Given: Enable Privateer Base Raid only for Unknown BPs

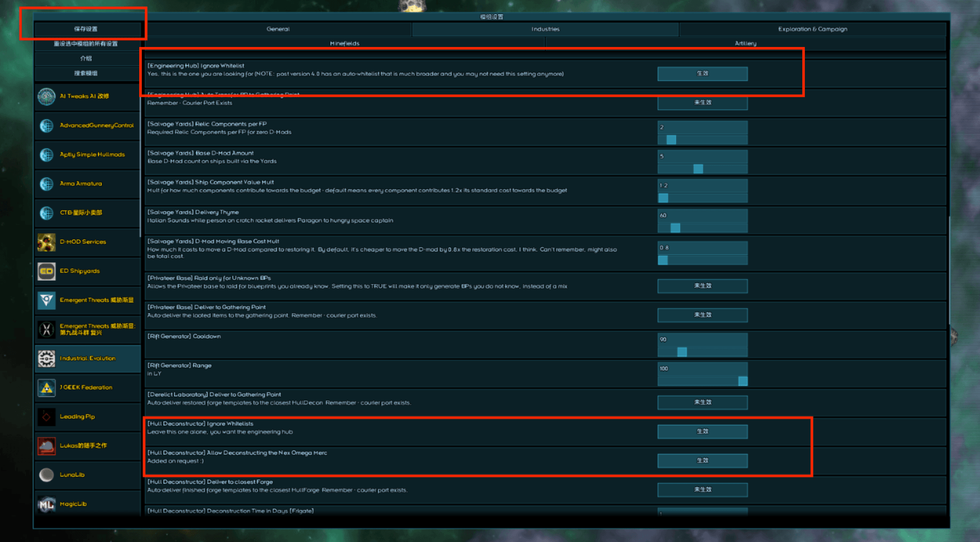Looking at the screenshot, I should pos(702,286).
